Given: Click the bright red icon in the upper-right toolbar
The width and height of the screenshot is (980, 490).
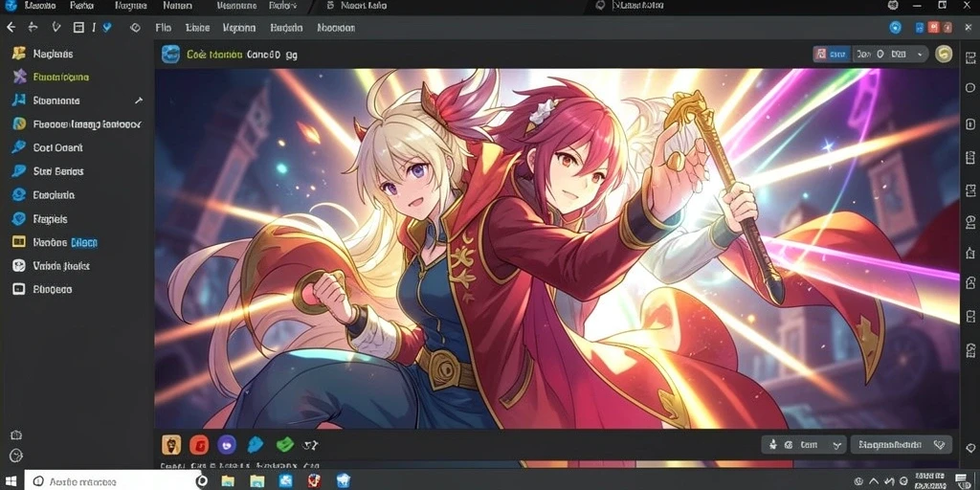Looking at the screenshot, I should (x=934, y=28).
